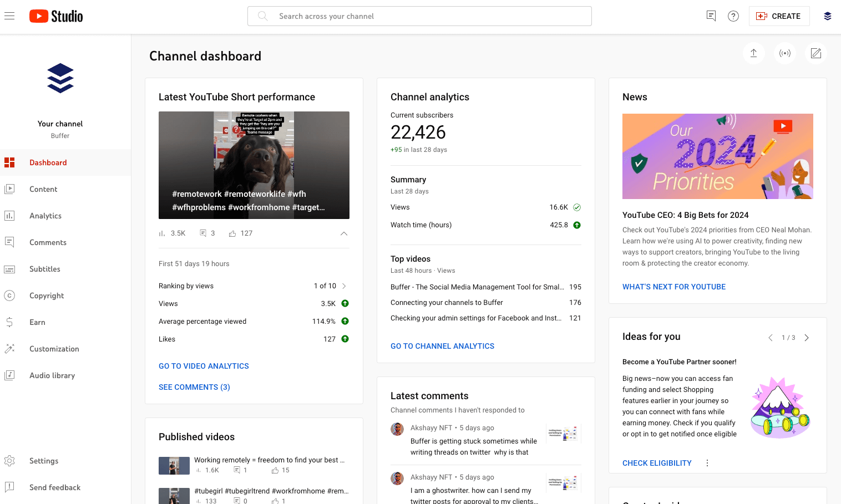Open the Customization section

[x=54, y=349]
